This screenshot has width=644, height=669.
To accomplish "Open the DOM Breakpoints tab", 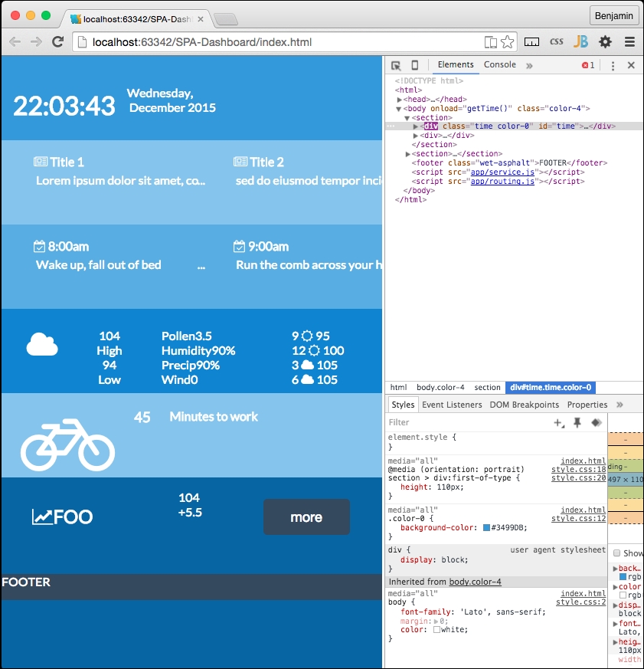I will tap(524, 405).
